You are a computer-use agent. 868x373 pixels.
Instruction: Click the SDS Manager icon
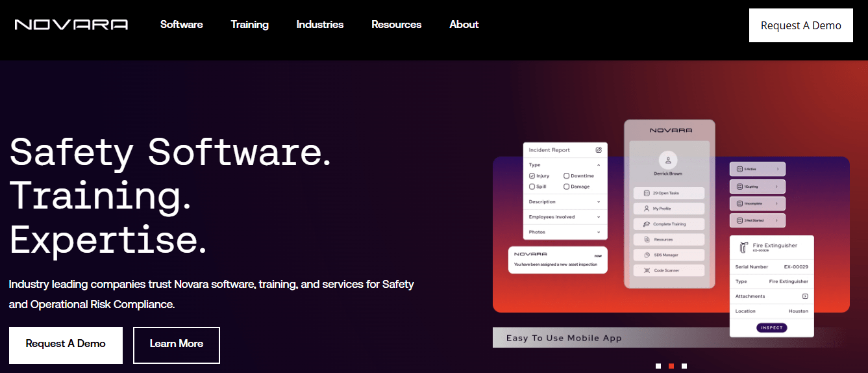tap(647, 255)
